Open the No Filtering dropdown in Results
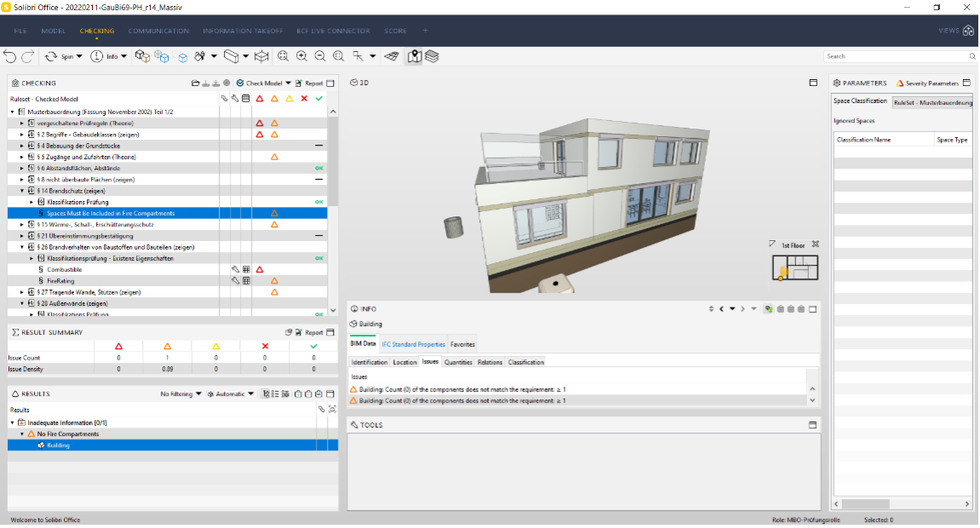 pyautogui.click(x=181, y=394)
